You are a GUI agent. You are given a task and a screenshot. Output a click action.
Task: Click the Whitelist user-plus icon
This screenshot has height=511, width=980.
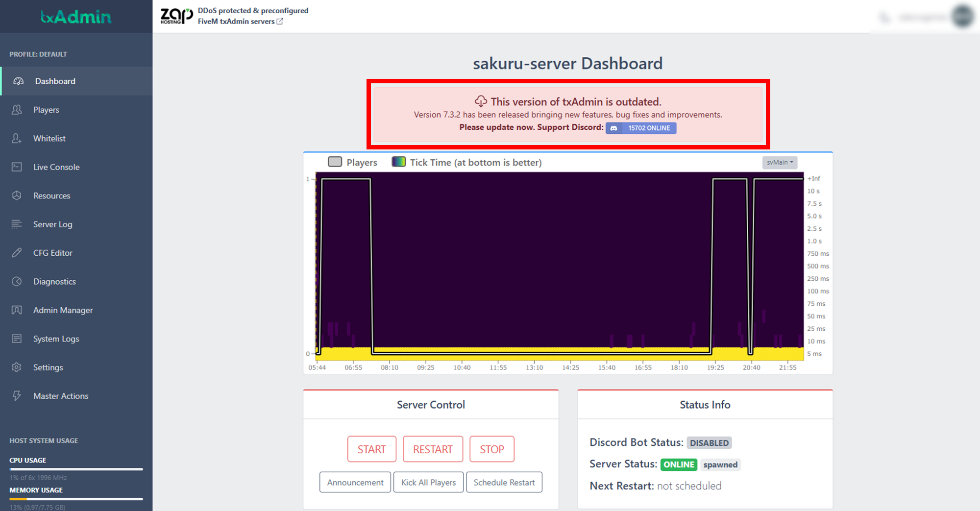17,139
